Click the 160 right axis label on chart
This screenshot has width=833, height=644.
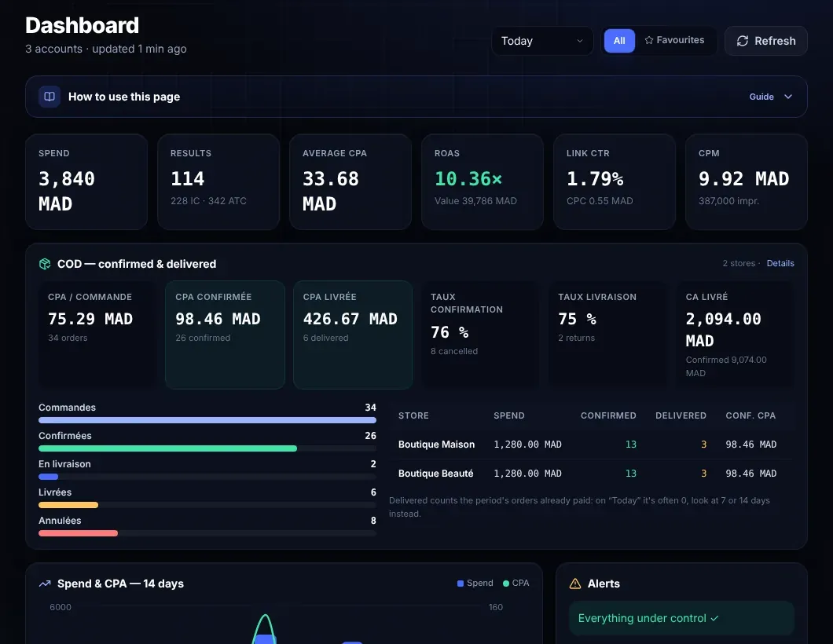[496, 607]
